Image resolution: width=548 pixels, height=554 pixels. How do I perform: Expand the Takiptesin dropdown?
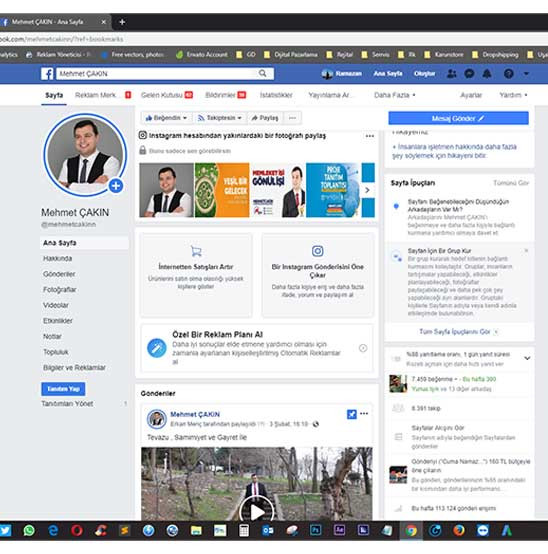tap(219, 118)
